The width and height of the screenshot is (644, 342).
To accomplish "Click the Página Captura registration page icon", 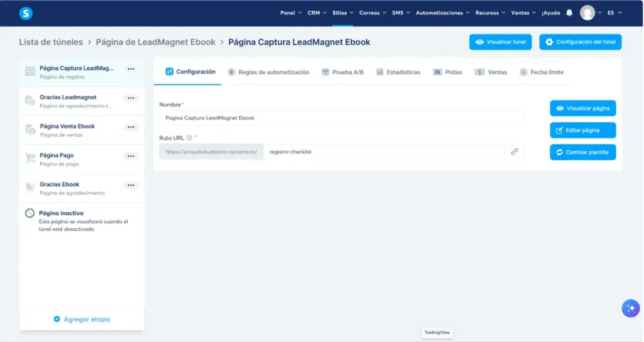I will click(x=30, y=71).
